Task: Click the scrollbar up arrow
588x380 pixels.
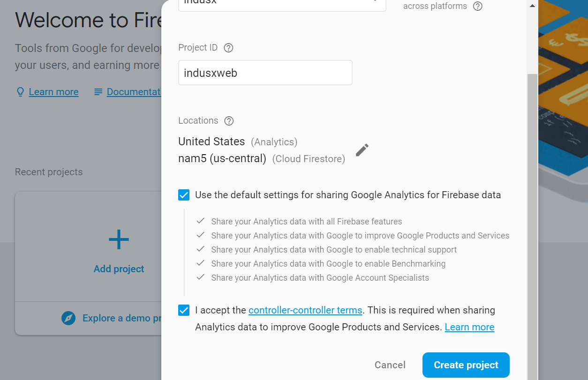Action: click(531, 6)
